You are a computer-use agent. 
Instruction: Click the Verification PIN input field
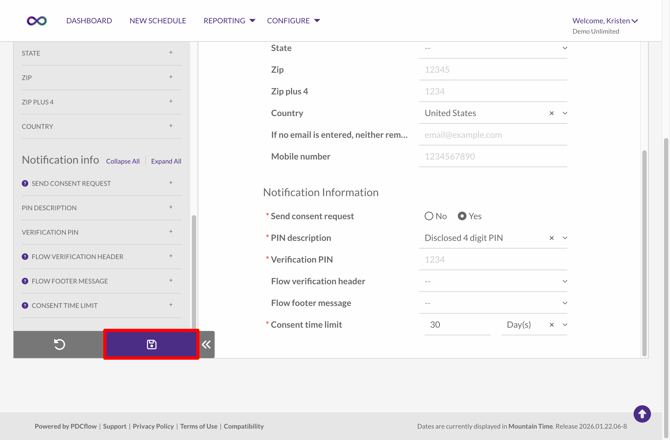(x=493, y=260)
